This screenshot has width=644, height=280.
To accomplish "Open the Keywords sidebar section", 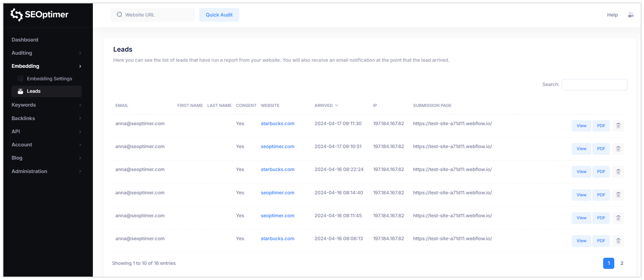I will click(x=24, y=105).
